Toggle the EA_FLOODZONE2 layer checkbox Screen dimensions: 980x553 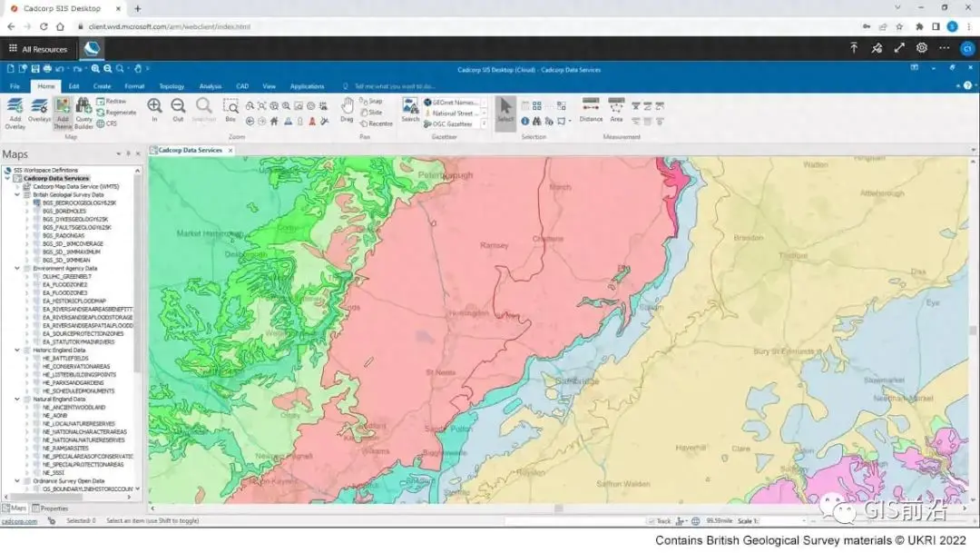click(38, 284)
